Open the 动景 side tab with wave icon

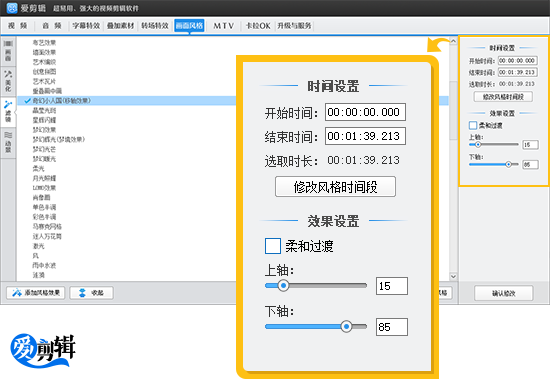(8, 142)
